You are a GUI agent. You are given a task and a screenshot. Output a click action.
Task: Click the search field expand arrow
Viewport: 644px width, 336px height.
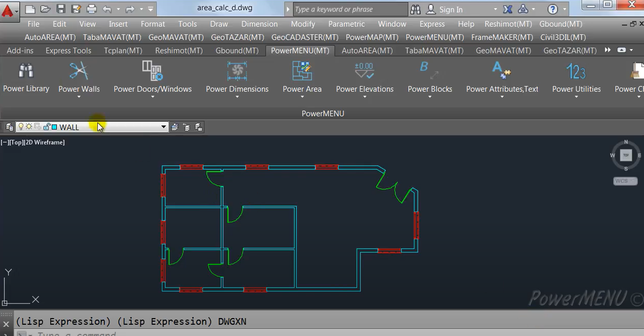click(x=288, y=9)
